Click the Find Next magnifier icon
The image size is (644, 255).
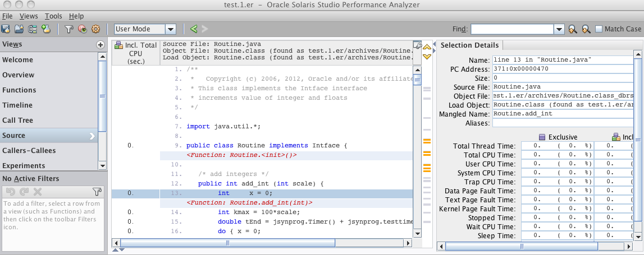click(586, 29)
